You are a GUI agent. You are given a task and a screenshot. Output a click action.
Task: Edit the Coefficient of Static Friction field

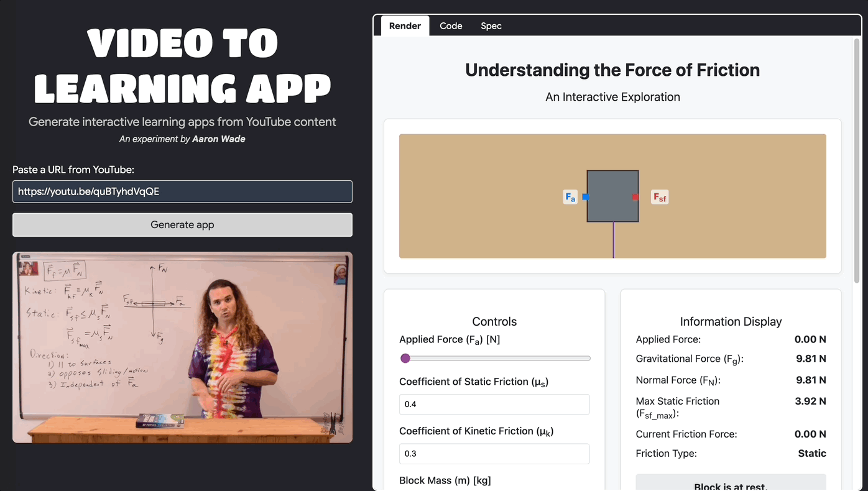(x=494, y=404)
